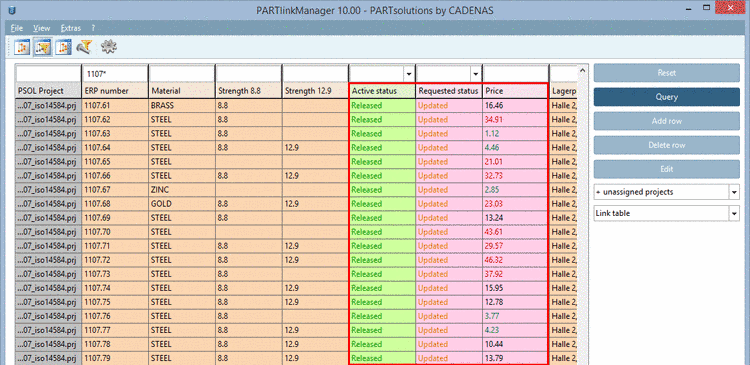Image resolution: width=750 pixels, height=365 pixels.
Task: Toggle the window icon with yellow filter
Action: 42,47
